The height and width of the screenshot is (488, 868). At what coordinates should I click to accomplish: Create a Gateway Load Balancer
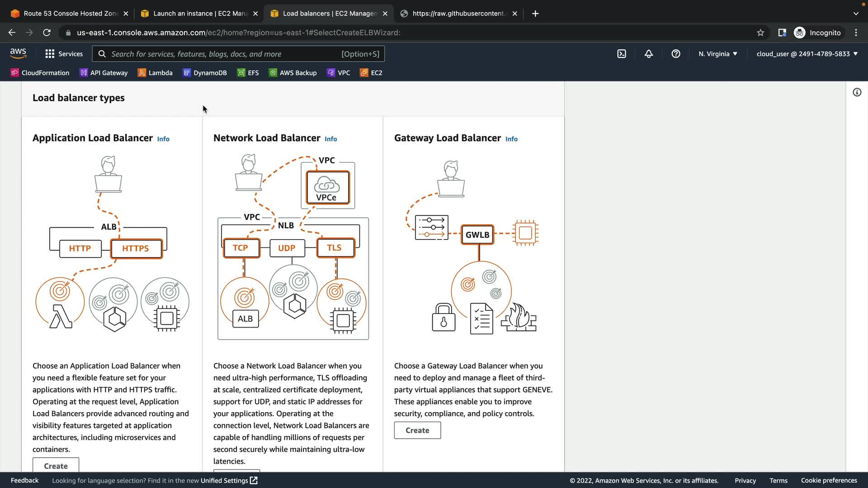pos(417,430)
